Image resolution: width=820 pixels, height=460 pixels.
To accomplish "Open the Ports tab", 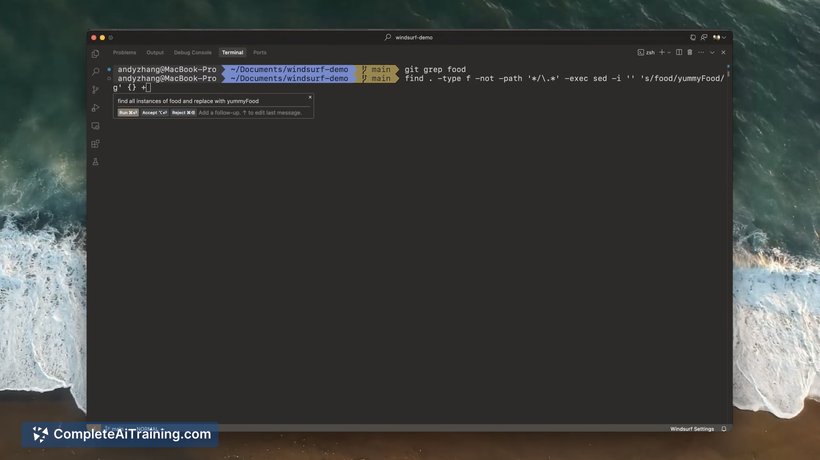I will [260, 52].
